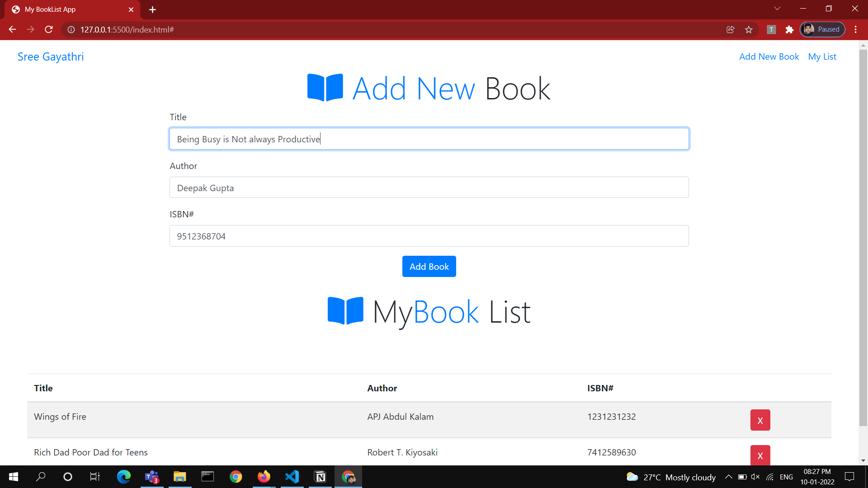This screenshot has width=868, height=488.
Task: Delete the Wings of Fire book row
Action: click(760, 420)
